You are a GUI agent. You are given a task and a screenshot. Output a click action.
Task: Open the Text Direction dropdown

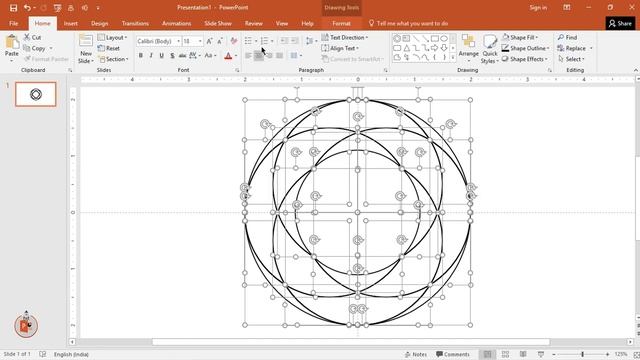click(x=344, y=37)
